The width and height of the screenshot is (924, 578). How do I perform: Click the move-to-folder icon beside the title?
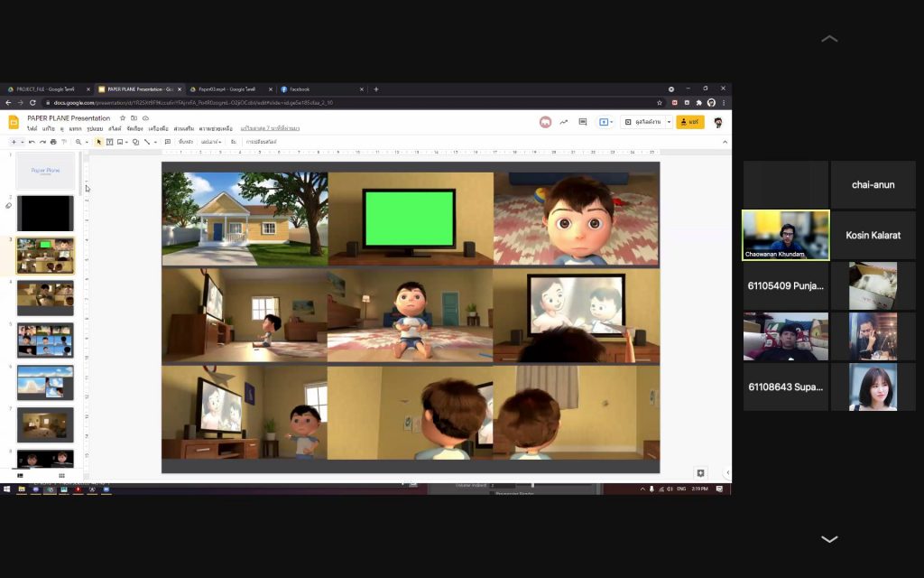(134, 118)
